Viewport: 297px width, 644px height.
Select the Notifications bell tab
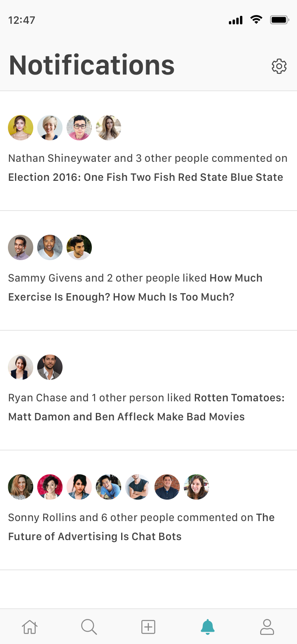point(208,627)
